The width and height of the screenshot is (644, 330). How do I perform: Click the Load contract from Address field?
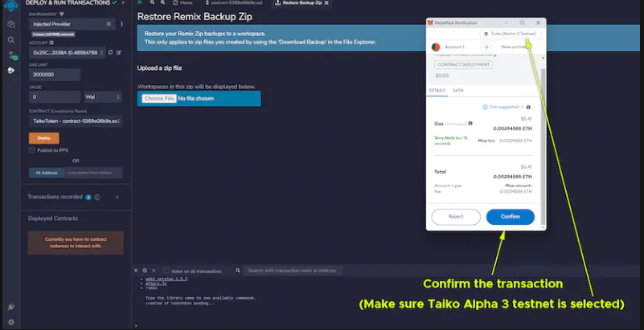93,173
